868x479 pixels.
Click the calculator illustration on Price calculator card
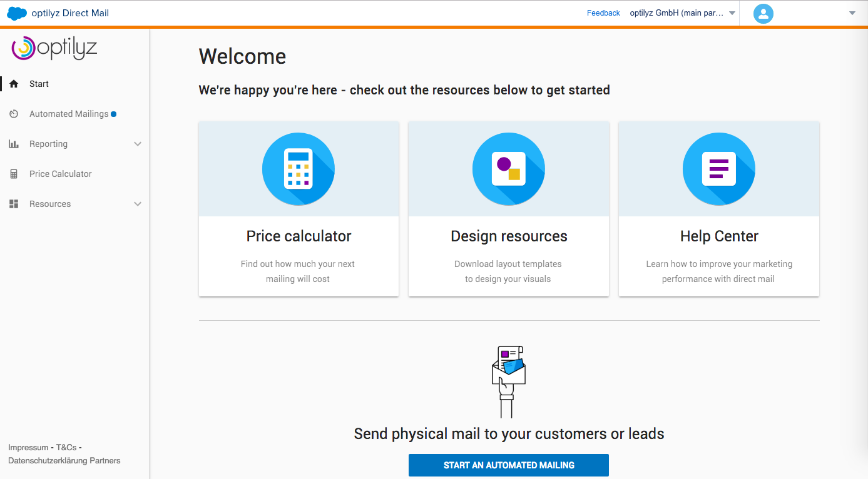299,169
